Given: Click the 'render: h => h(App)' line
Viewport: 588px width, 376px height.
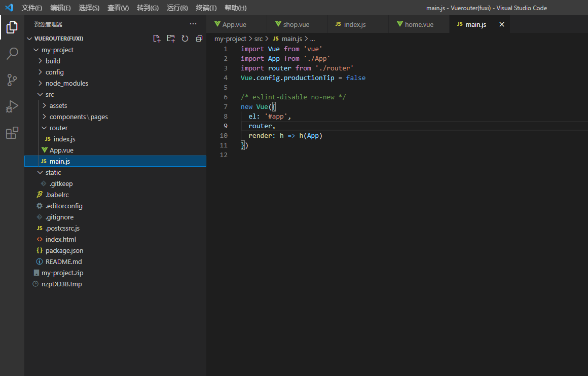Looking at the screenshot, I should pos(285,136).
